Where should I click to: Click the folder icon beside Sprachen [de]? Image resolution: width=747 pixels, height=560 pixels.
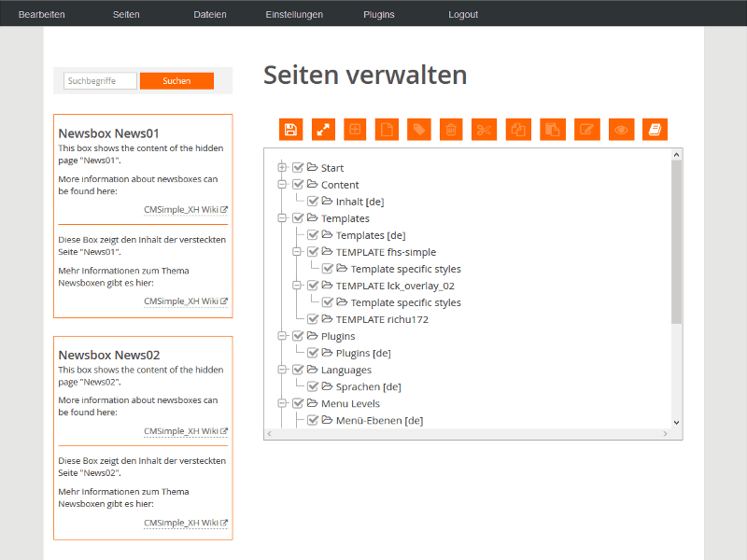(x=327, y=386)
